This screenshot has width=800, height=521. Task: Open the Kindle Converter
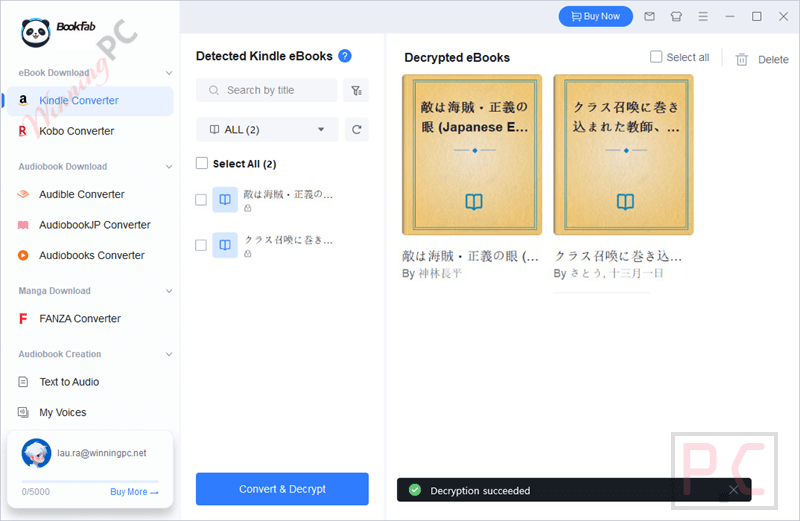point(90,101)
